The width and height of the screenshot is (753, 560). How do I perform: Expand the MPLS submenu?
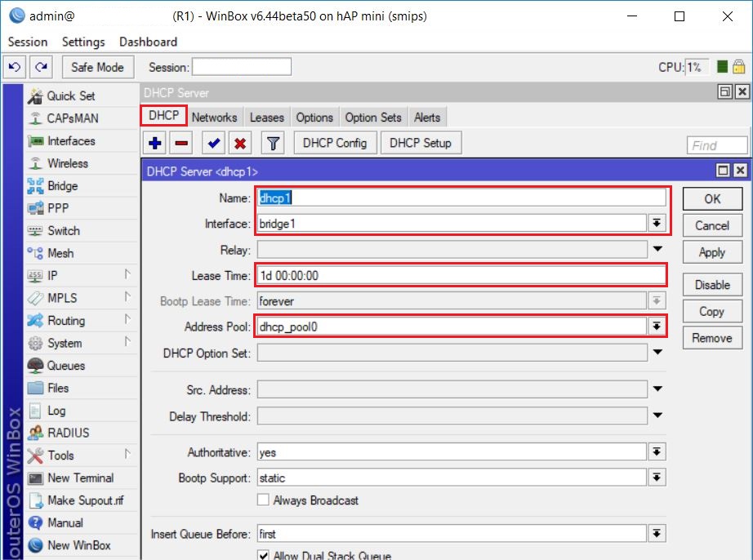pyautogui.click(x=127, y=296)
